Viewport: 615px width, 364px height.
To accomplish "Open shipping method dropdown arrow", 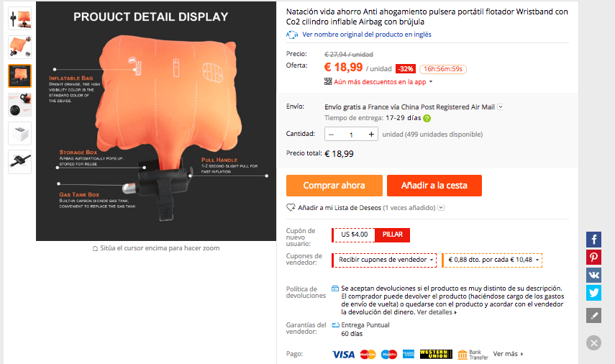I will pyautogui.click(x=501, y=106).
